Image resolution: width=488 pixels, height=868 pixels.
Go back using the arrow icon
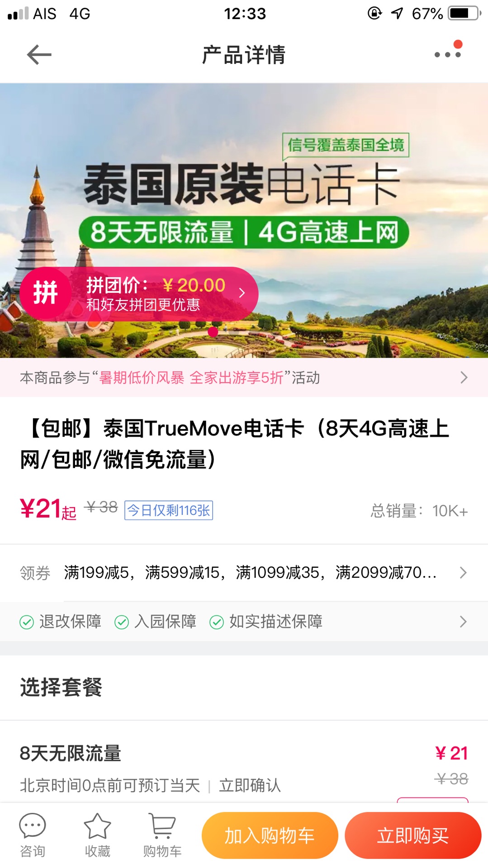pyautogui.click(x=39, y=55)
